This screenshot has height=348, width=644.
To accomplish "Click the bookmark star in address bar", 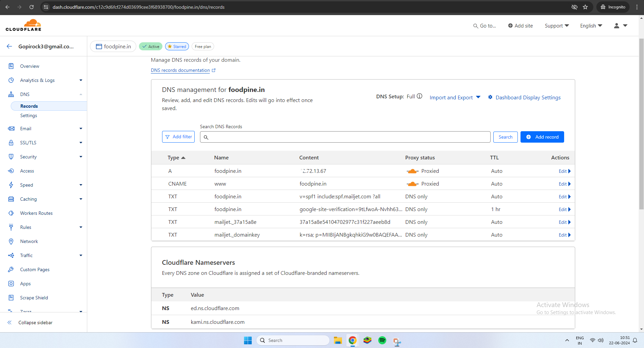I will (585, 7).
